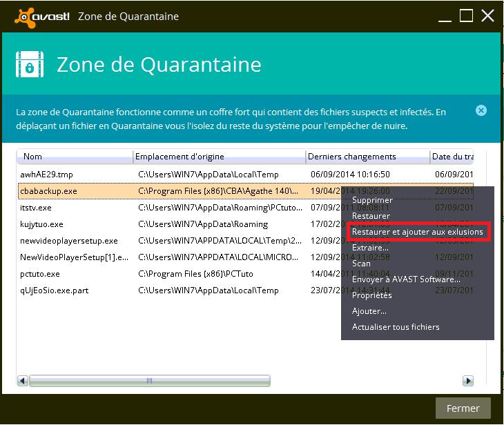Maximize the Zone de Quarantaine window

coord(466,15)
